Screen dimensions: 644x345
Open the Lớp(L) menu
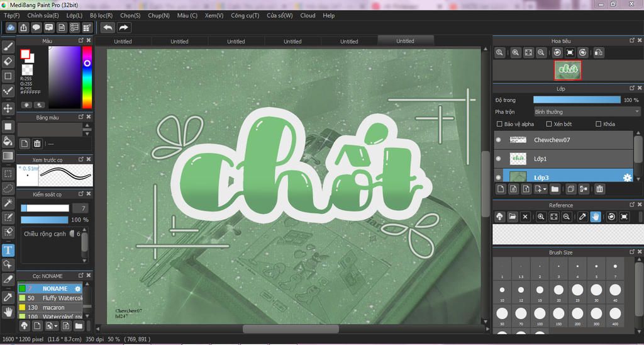(74, 15)
